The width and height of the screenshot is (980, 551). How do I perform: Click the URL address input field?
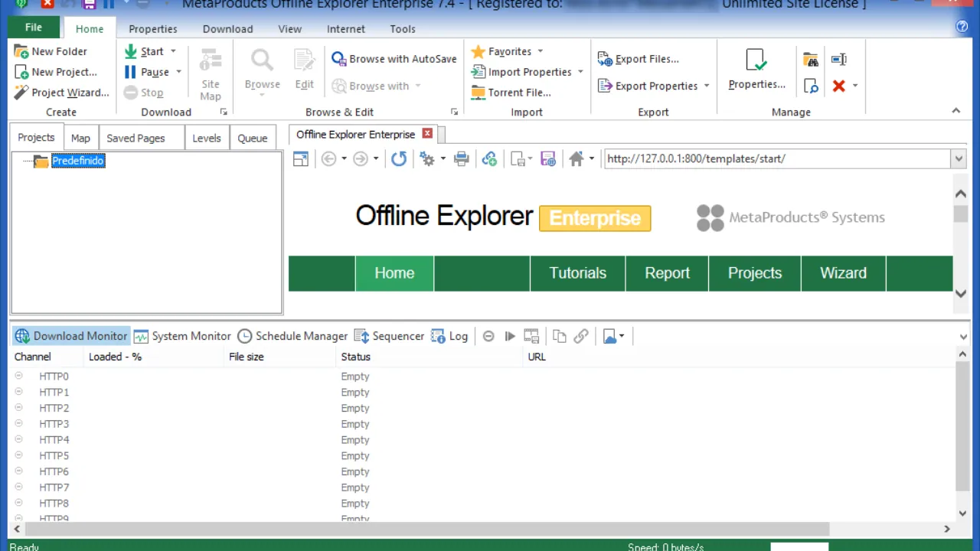click(777, 158)
